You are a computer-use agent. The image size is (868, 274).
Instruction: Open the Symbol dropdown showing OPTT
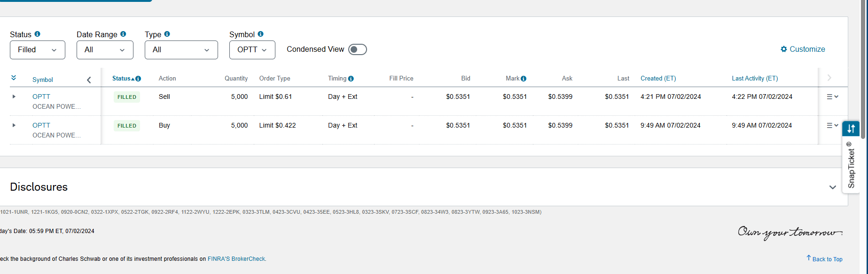pos(252,50)
